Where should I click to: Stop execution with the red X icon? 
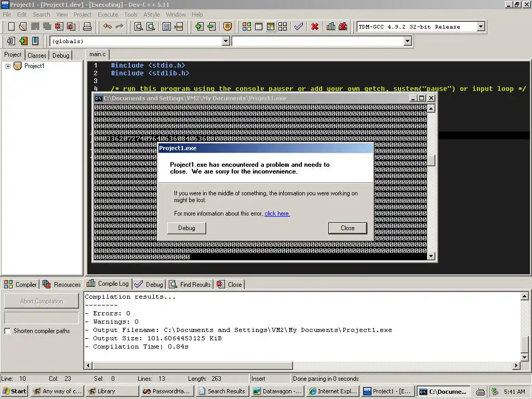pyautogui.click(x=315, y=26)
